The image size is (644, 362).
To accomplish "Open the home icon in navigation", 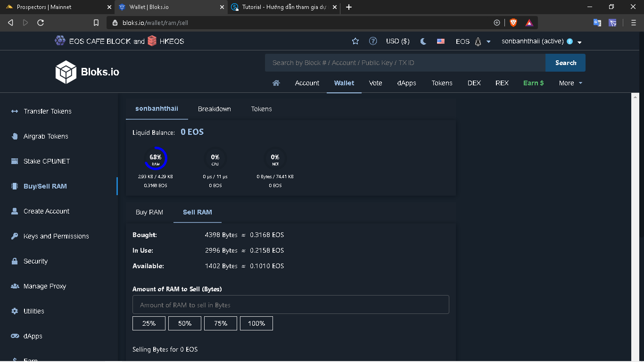I will (x=276, y=83).
